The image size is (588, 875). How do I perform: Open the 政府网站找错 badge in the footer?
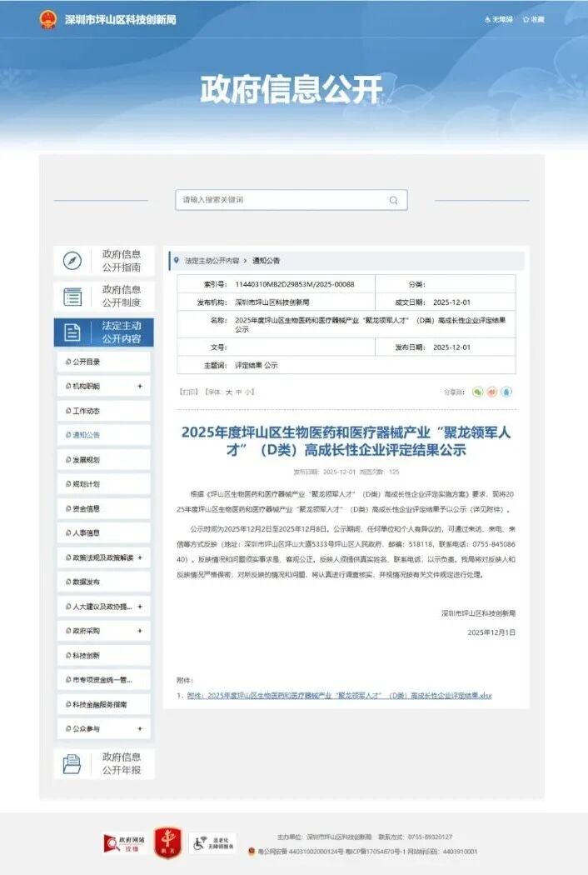pos(125,842)
